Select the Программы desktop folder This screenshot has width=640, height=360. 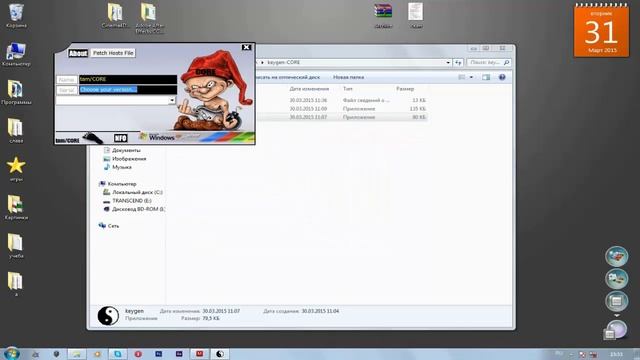point(16,93)
